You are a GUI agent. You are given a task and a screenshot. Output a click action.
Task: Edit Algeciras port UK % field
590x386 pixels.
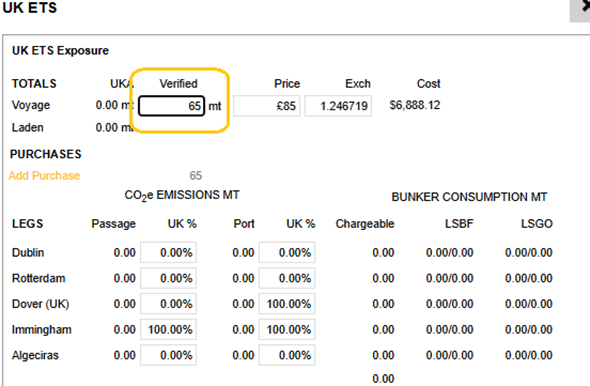pyautogui.click(x=287, y=355)
